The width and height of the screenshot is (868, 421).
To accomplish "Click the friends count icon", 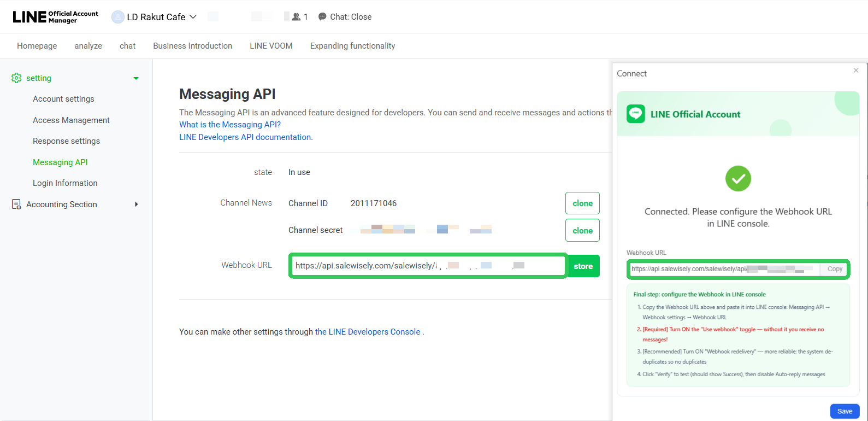I will tap(297, 17).
